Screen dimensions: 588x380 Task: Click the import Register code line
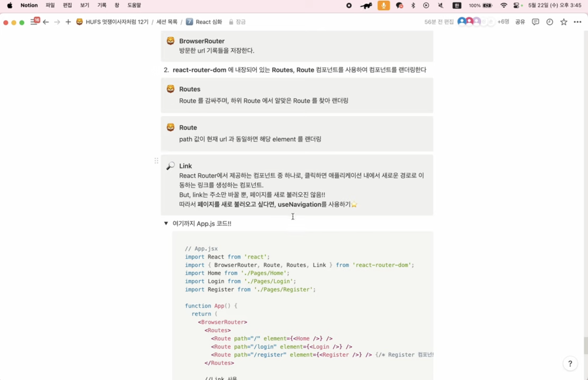pos(250,289)
